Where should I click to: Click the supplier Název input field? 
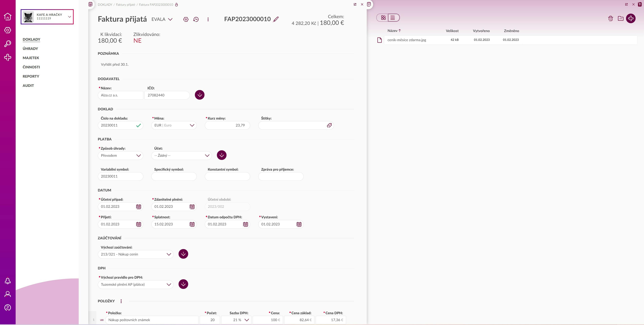121,95
